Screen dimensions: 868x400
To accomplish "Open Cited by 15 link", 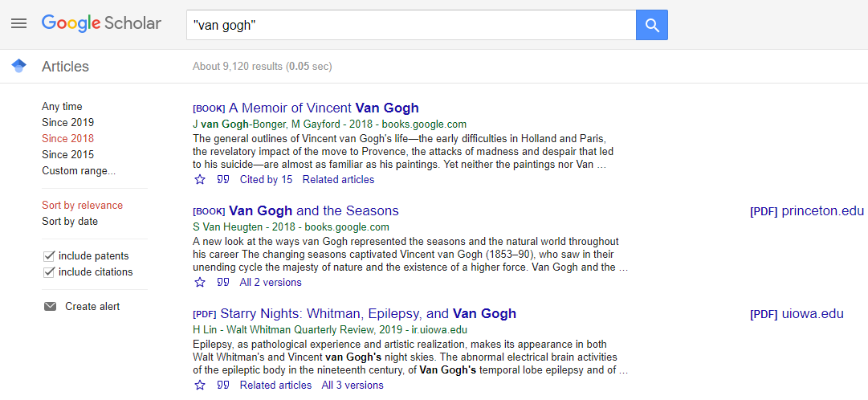I will 266,179.
